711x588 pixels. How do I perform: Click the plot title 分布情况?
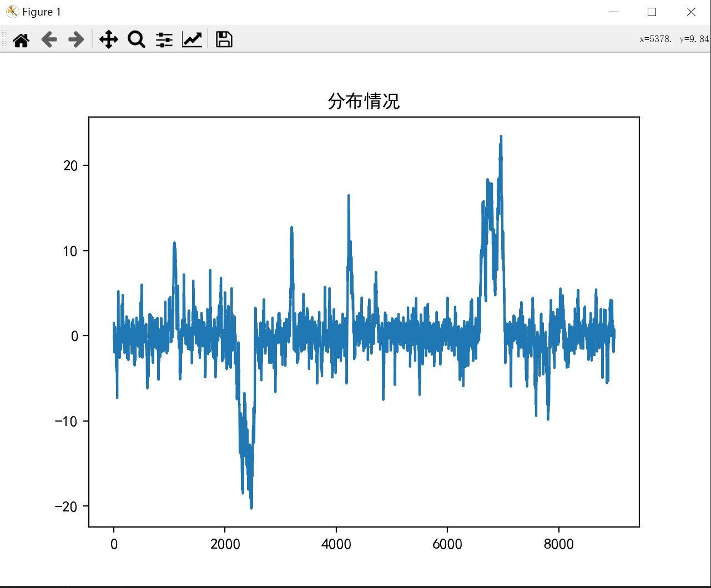(x=364, y=102)
